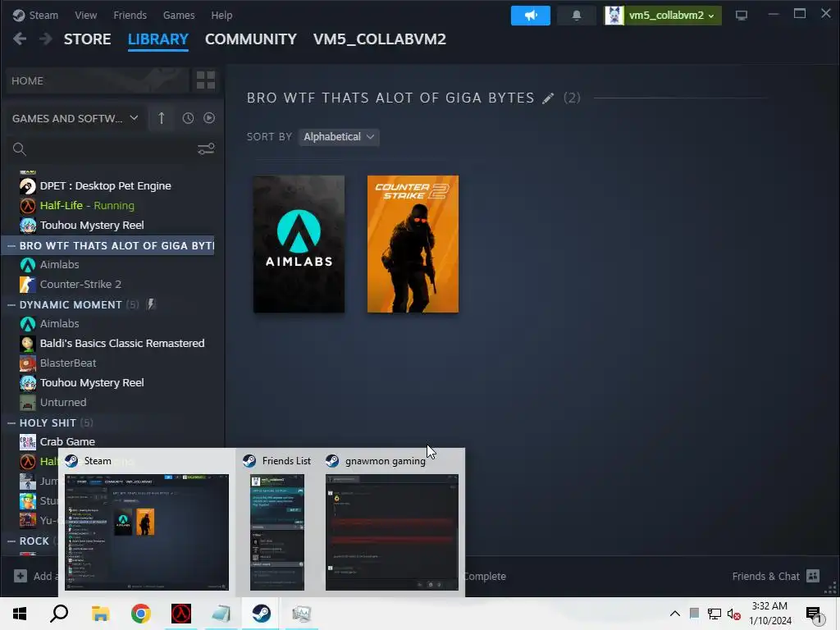
Task: Go to the LIBRARY tab
Action: click(x=158, y=39)
